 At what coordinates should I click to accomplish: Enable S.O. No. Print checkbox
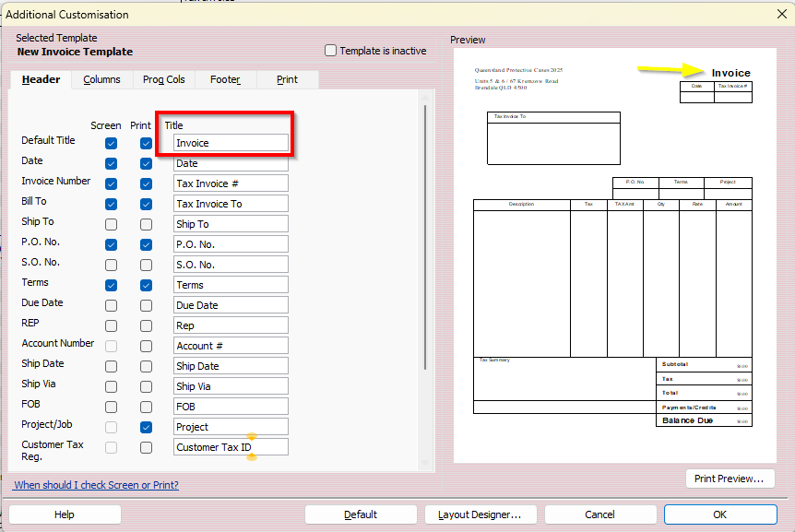pos(146,265)
